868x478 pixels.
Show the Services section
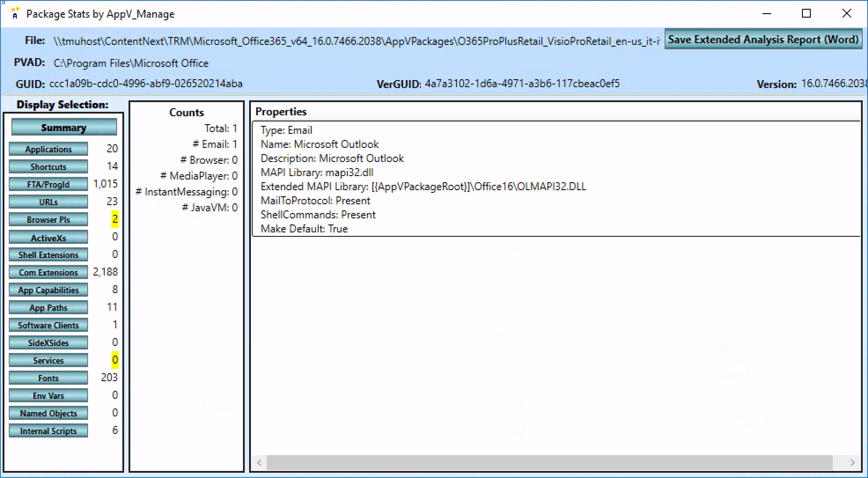click(x=48, y=360)
